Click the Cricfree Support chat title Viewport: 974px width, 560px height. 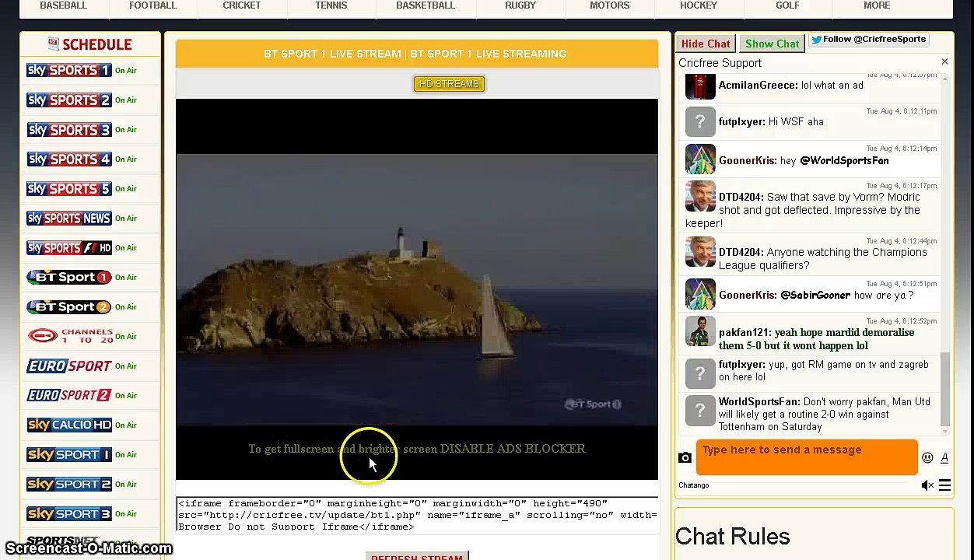tap(720, 63)
